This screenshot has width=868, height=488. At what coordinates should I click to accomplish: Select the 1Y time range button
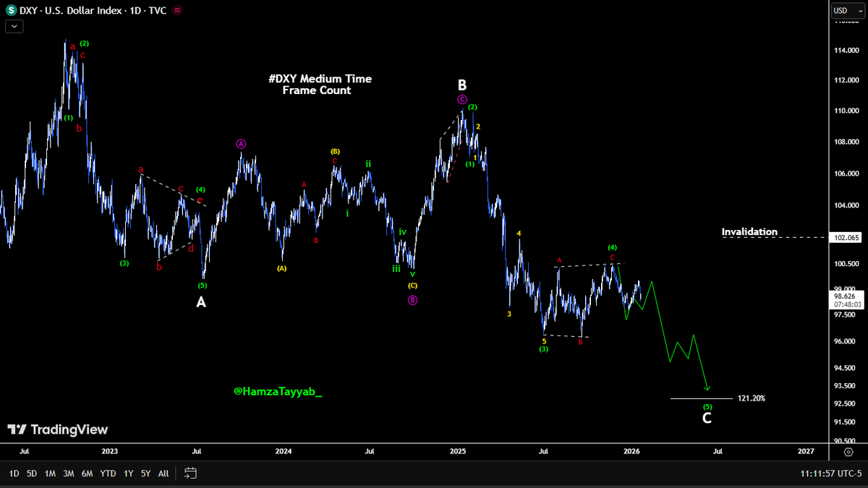(128, 473)
